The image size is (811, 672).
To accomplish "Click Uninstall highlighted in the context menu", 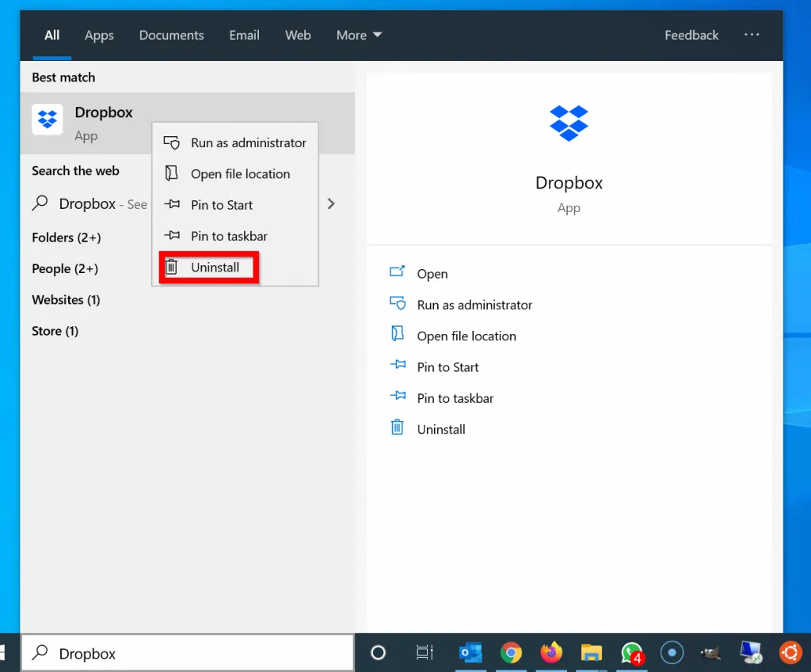I will [208, 268].
